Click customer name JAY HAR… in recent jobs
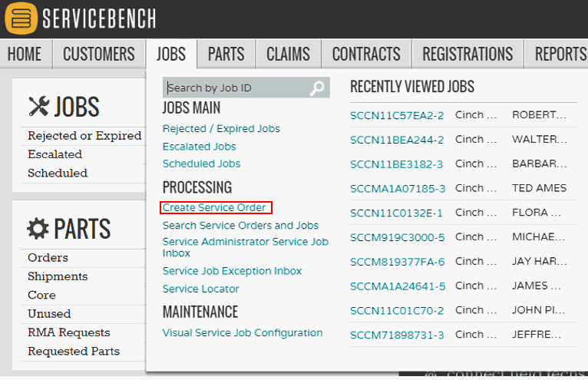 [x=540, y=261]
